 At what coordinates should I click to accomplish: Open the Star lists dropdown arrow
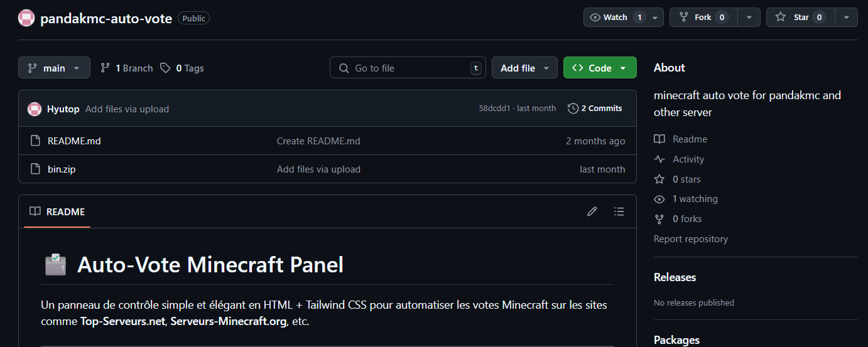coord(846,18)
